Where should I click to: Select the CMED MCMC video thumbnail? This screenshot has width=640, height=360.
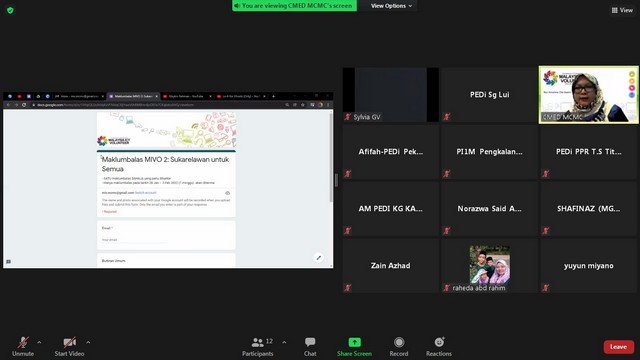click(588, 95)
